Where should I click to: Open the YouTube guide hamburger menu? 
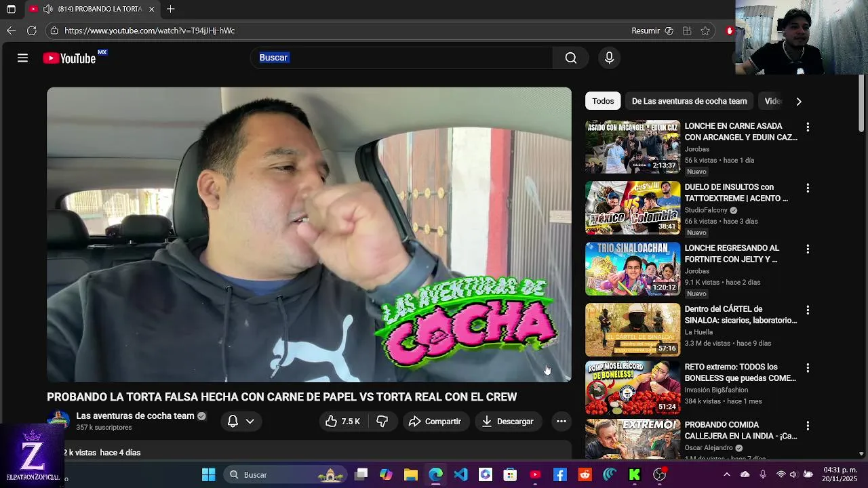click(x=22, y=58)
